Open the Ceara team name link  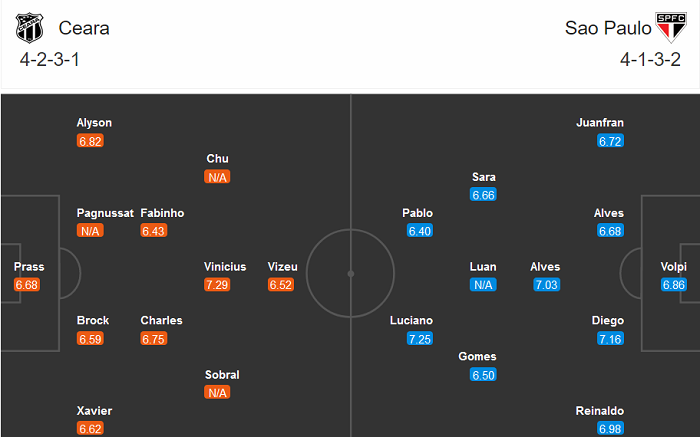84,28
